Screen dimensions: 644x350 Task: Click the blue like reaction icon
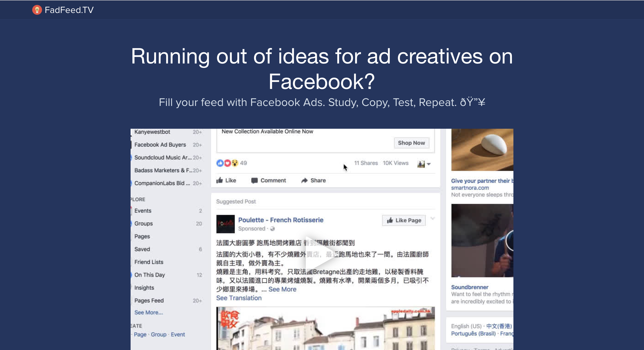tap(220, 163)
